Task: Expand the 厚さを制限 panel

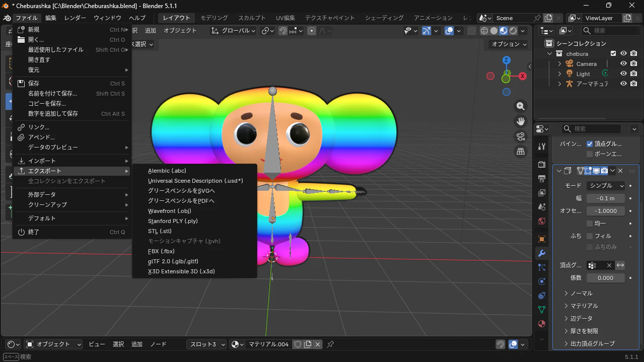Action: [584, 331]
